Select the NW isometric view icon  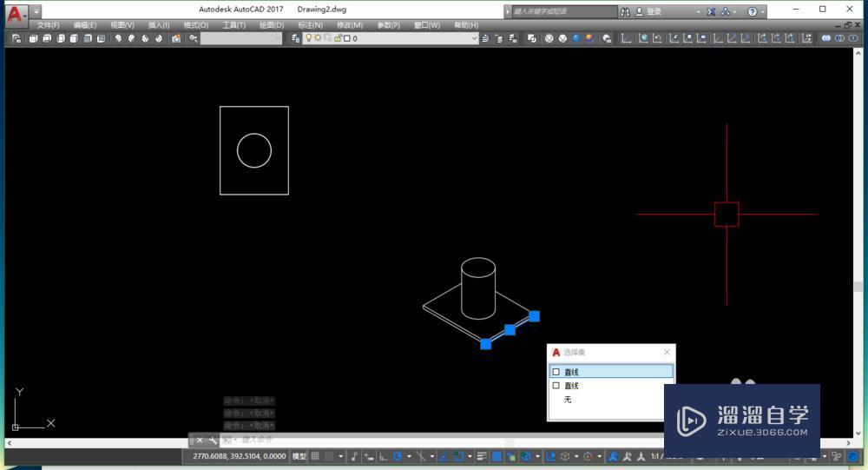tap(159, 38)
